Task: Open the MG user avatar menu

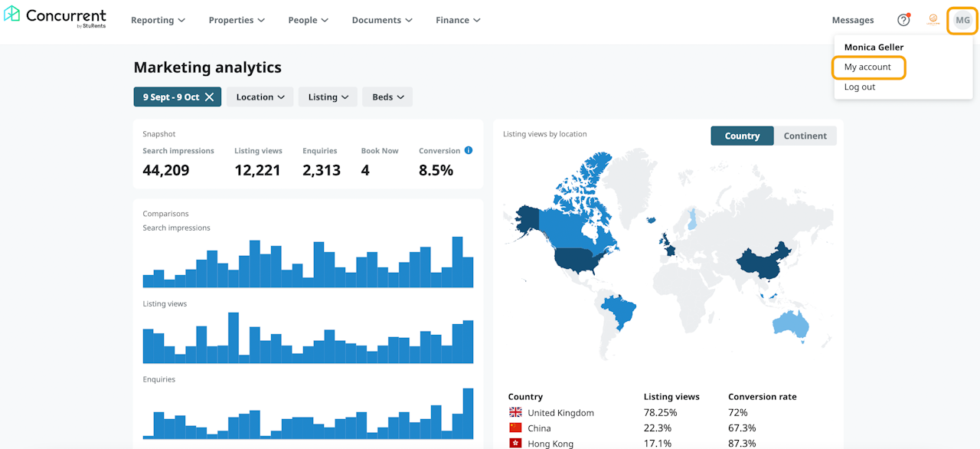Action: 962,20
